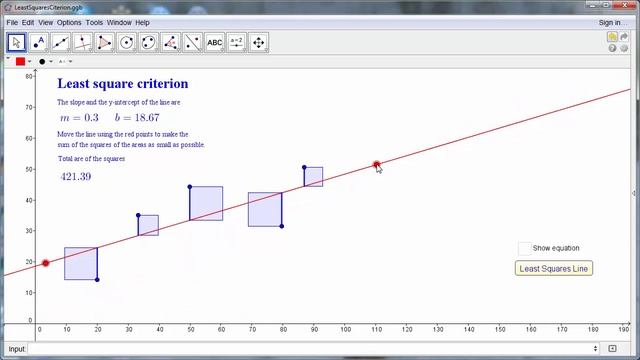Open the Help menu
Screen dimensions: 640x360
coord(142,22)
